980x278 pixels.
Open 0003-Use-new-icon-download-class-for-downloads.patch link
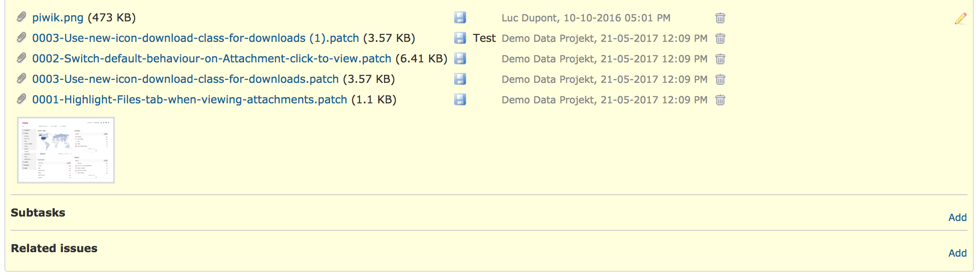185,79
